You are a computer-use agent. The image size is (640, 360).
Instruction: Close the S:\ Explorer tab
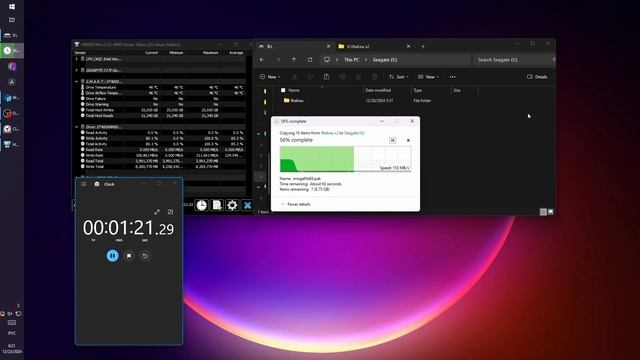(x=328, y=47)
